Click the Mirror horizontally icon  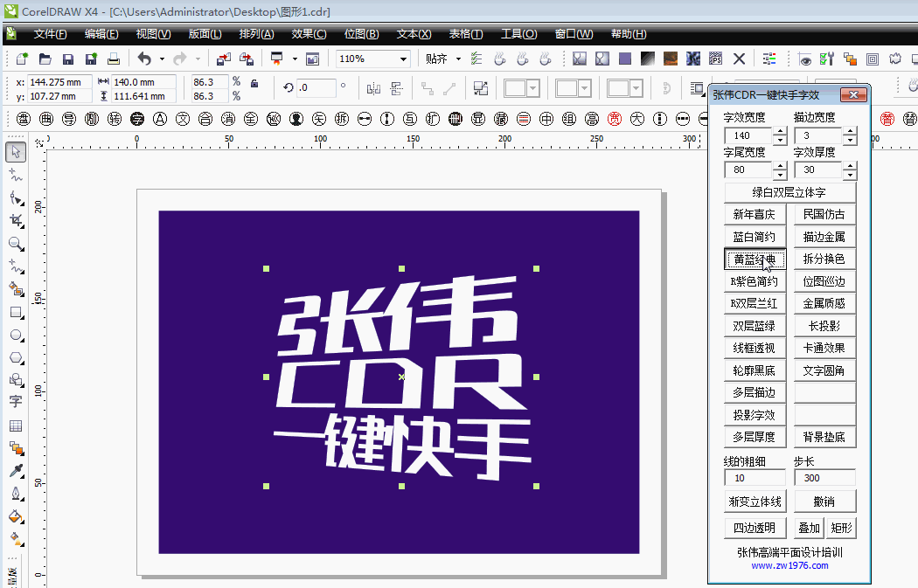[x=373, y=89]
